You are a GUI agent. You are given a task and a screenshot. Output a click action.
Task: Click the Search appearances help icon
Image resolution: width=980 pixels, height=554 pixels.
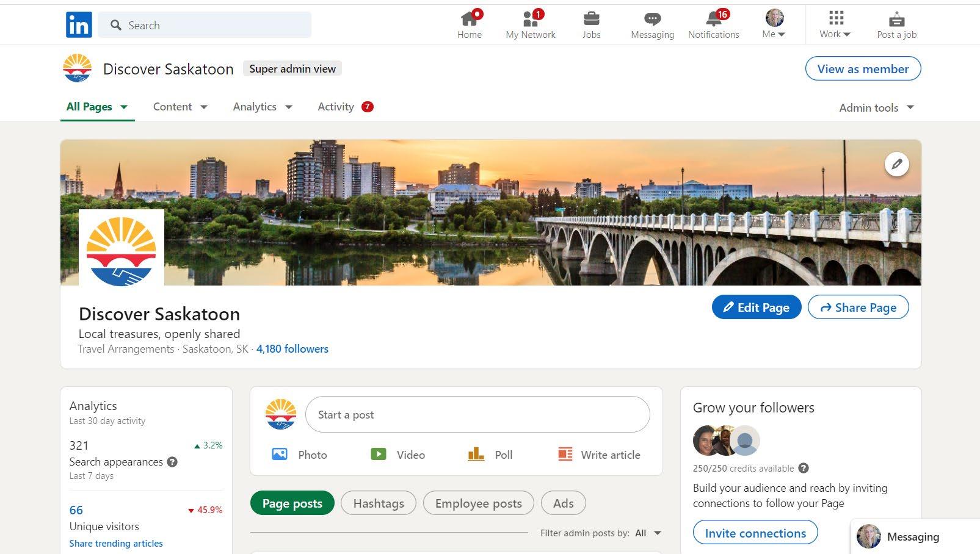click(x=172, y=462)
